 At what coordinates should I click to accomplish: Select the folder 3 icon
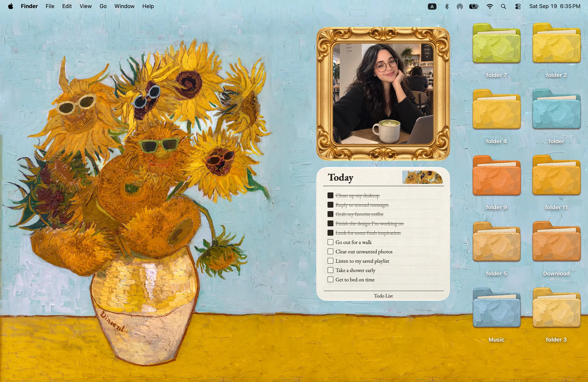tap(556, 308)
